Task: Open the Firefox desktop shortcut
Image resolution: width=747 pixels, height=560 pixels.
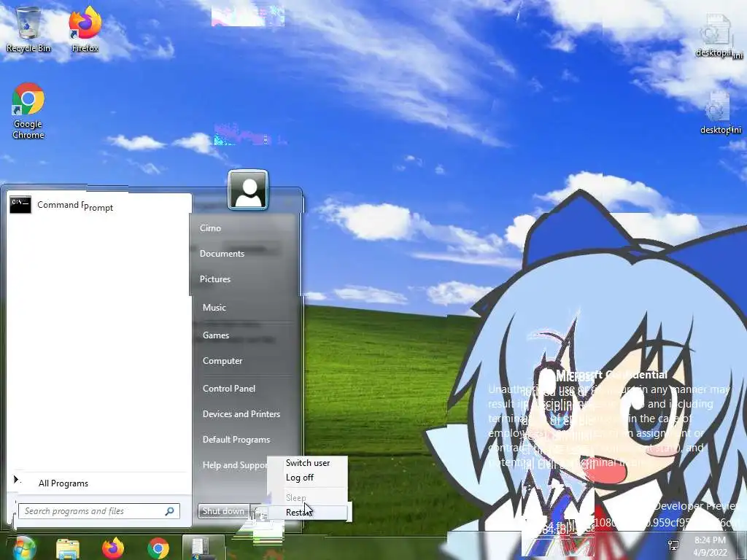Action: (85, 28)
